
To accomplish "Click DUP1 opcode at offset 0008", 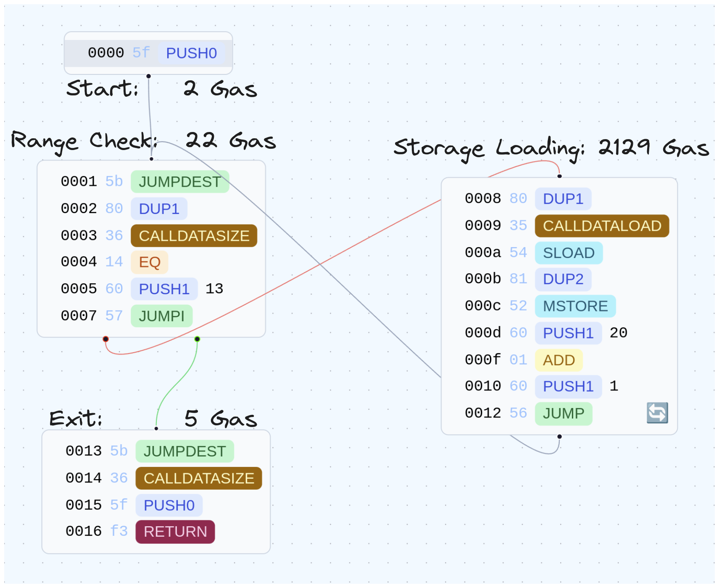I will point(563,199).
